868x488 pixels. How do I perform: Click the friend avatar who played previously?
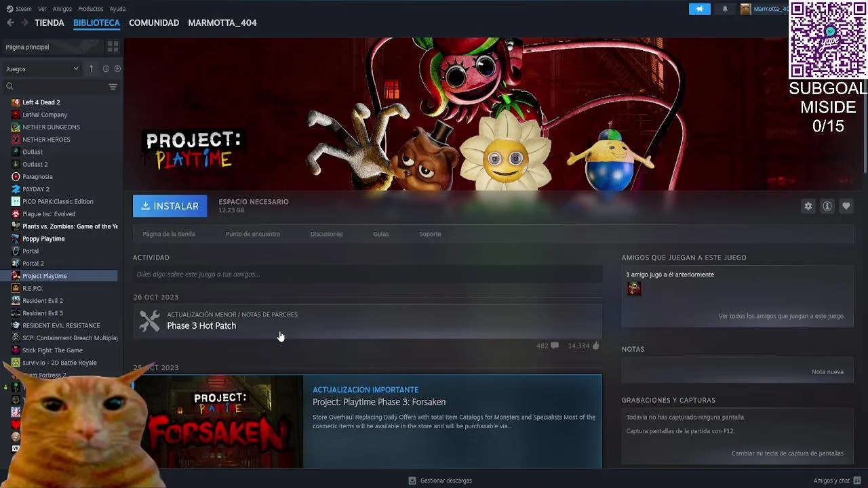[634, 289]
